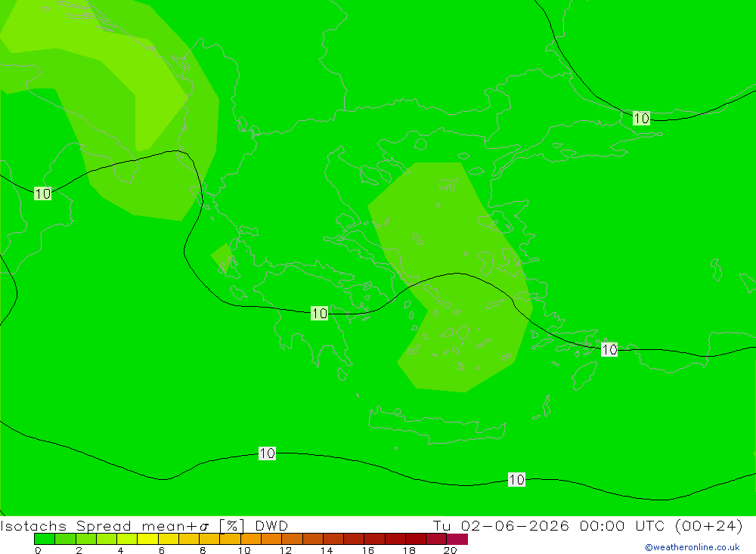Pick the legend swatch just right of tick 14
The height and width of the screenshot is (554, 756).
coord(333,539)
